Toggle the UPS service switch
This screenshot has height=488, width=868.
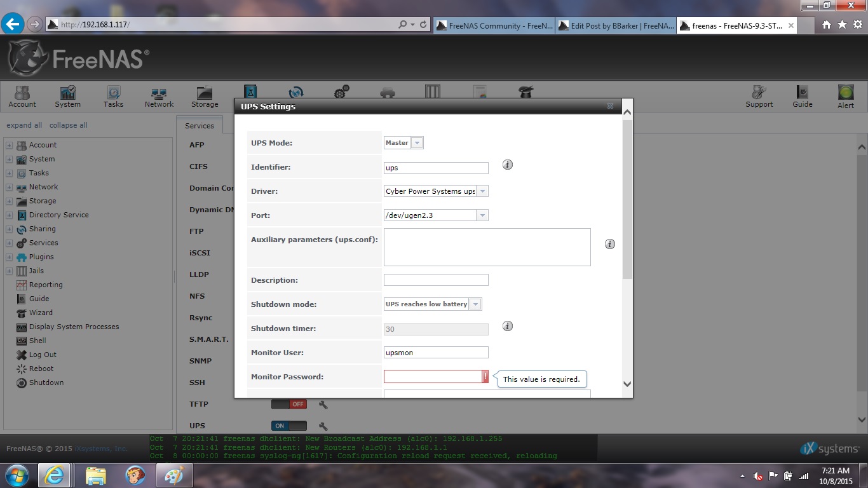[289, 426]
